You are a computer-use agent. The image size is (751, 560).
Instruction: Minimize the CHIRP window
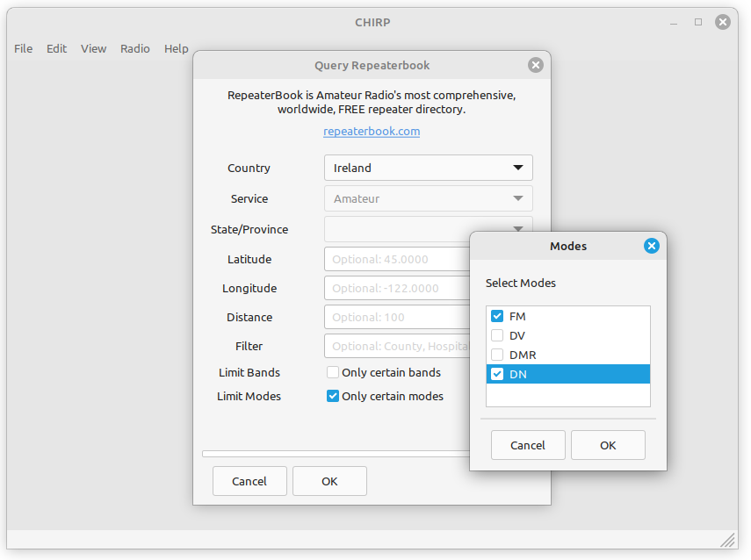tap(674, 23)
